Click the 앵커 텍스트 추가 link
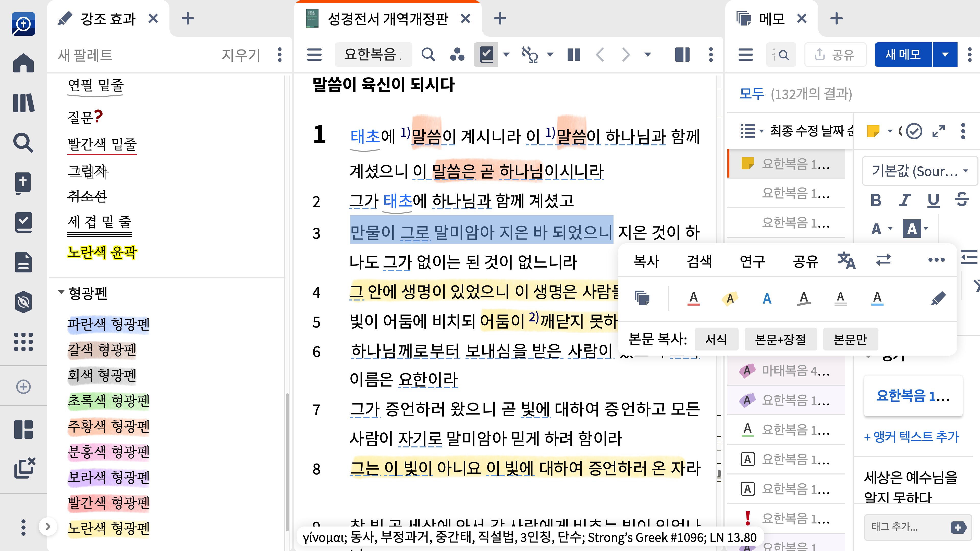 tap(912, 436)
